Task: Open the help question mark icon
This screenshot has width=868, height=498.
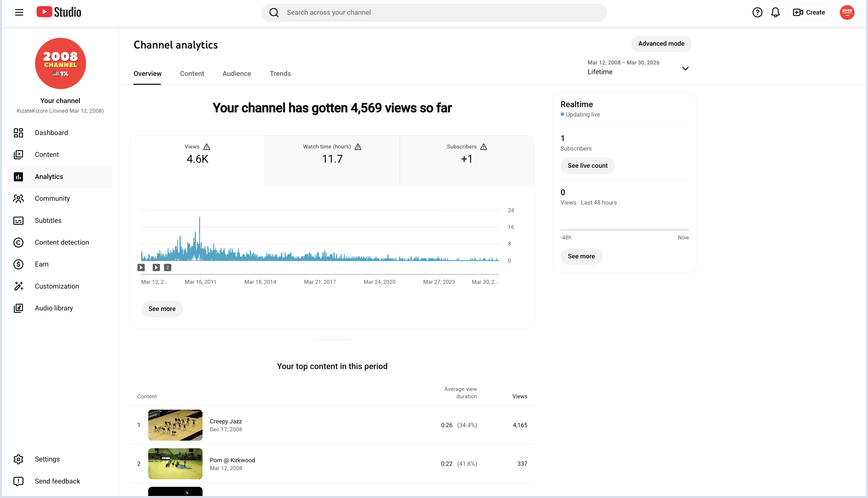Action: (x=757, y=13)
